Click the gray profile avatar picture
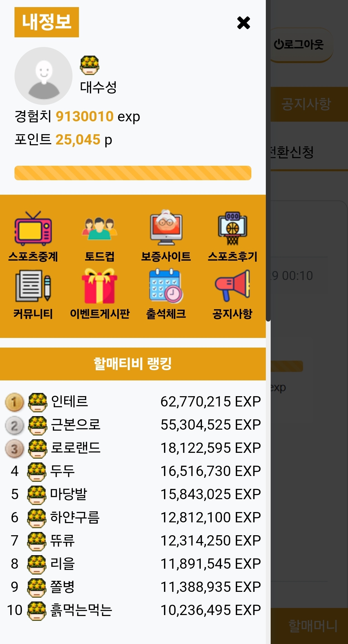348x644 pixels. tap(43, 76)
